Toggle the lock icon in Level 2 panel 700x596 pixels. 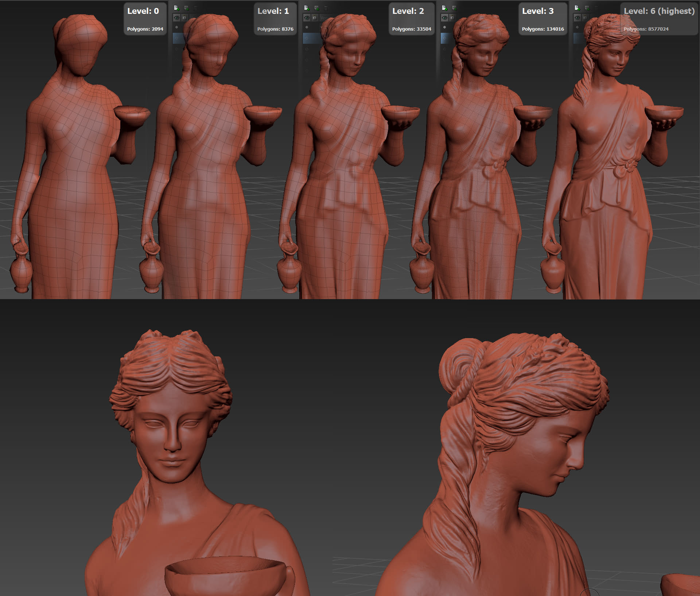315,18
